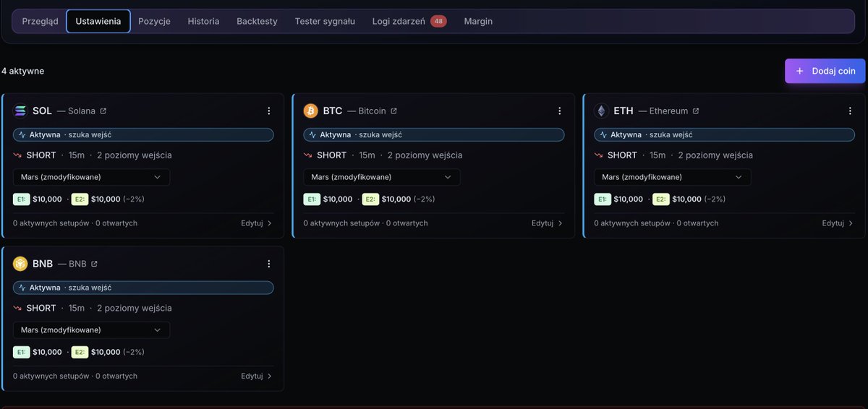Click '0 aktywnych setupów' text on BNB card
This screenshot has width=868, height=409.
point(51,376)
